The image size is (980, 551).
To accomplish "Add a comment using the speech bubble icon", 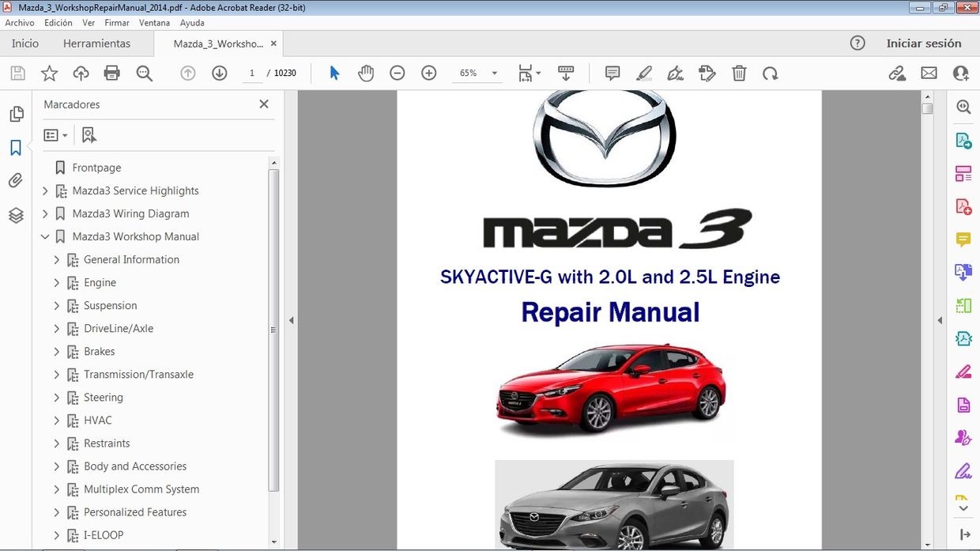I will click(612, 74).
